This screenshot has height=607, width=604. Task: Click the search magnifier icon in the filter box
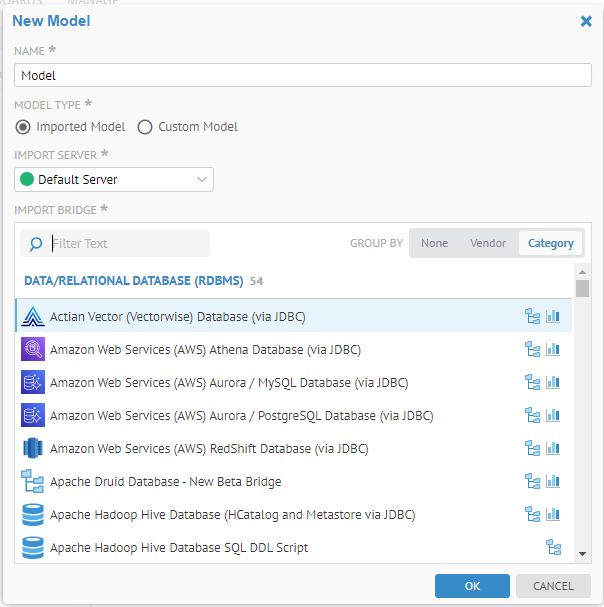[36, 244]
